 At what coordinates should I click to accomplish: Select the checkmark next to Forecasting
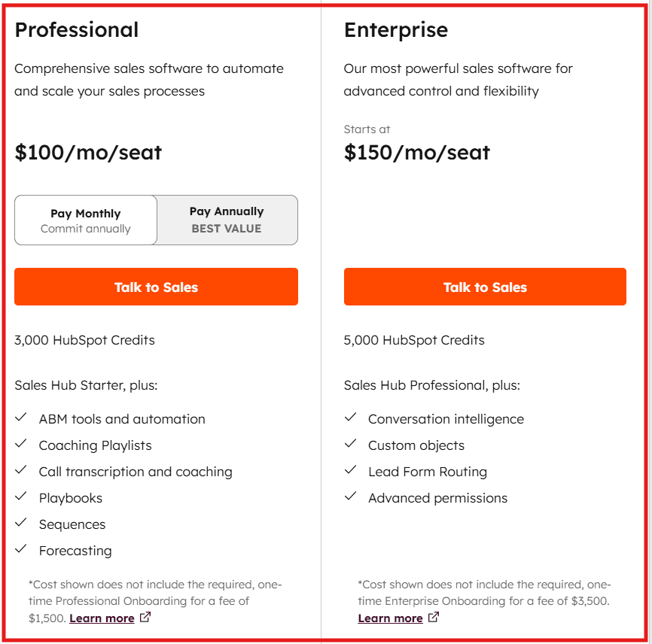[x=21, y=550]
